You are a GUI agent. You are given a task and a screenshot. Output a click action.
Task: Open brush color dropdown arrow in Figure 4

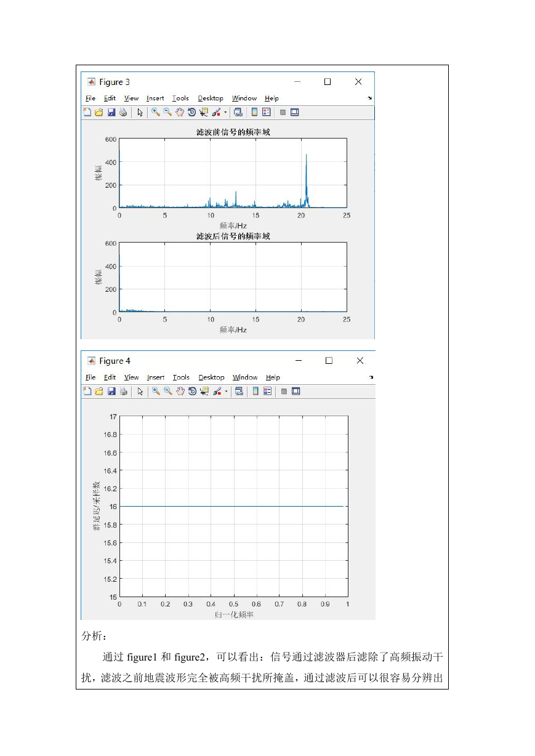(x=226, y=391)
